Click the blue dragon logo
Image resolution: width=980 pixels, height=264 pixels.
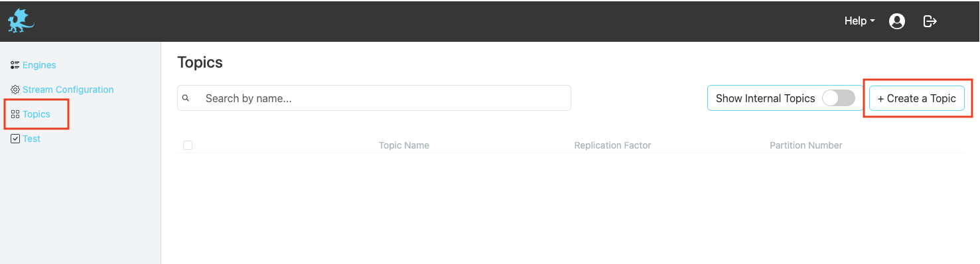coord(21,21)
